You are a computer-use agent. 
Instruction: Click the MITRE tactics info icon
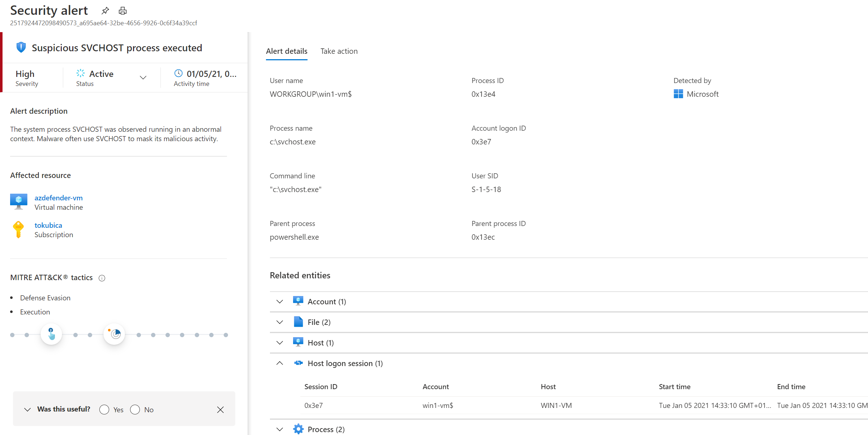coord(102,278)
